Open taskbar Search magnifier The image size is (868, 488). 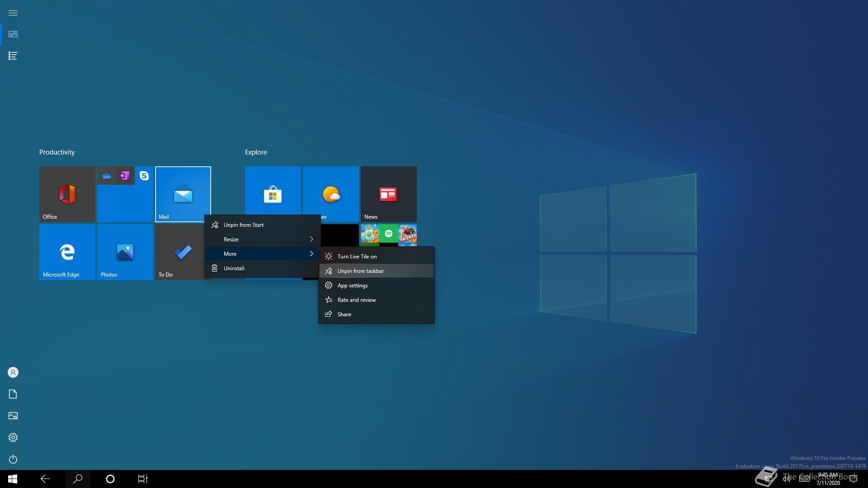coord(78,479)
